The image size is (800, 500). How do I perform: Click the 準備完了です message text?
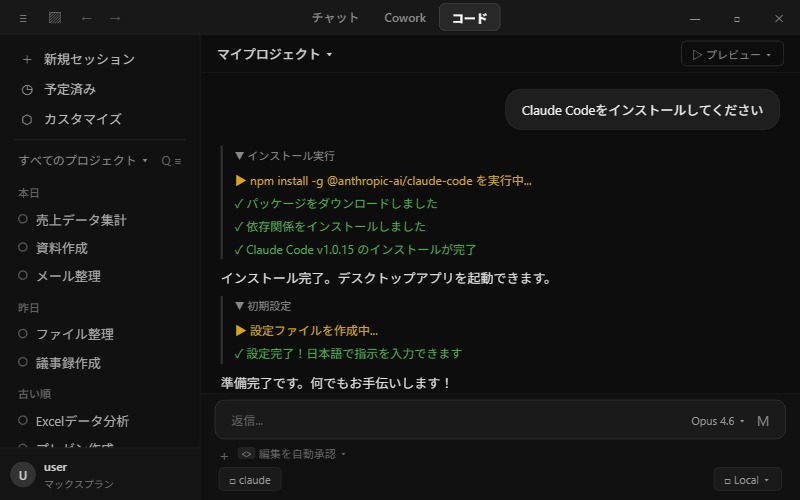336,383
